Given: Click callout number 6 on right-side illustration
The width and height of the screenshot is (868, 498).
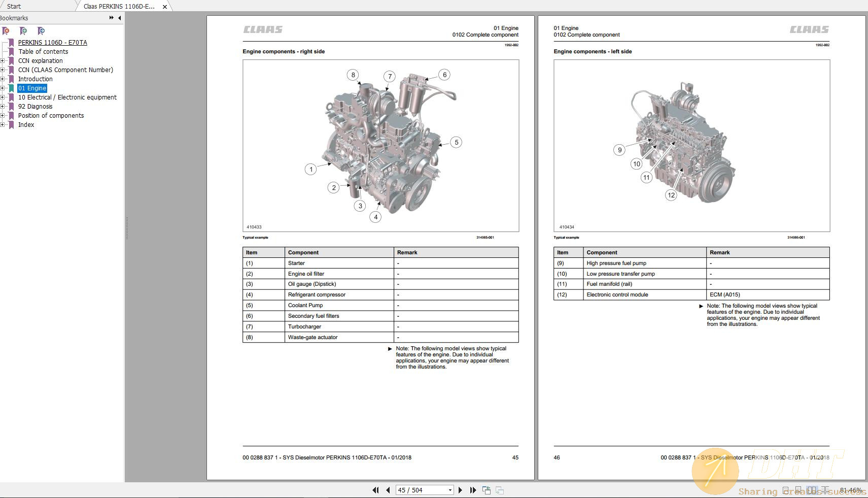Looking at the screenshot, I should (444, 75).
